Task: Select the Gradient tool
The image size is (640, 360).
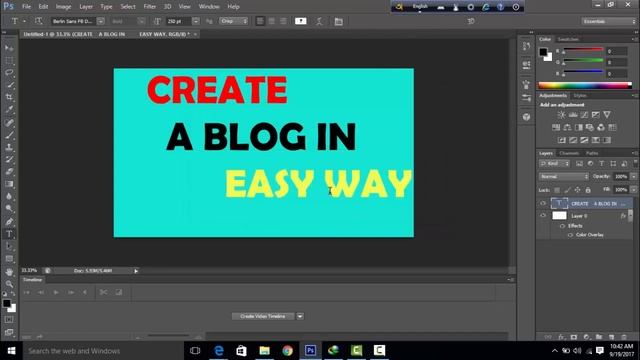Action: tap(9, 184)
